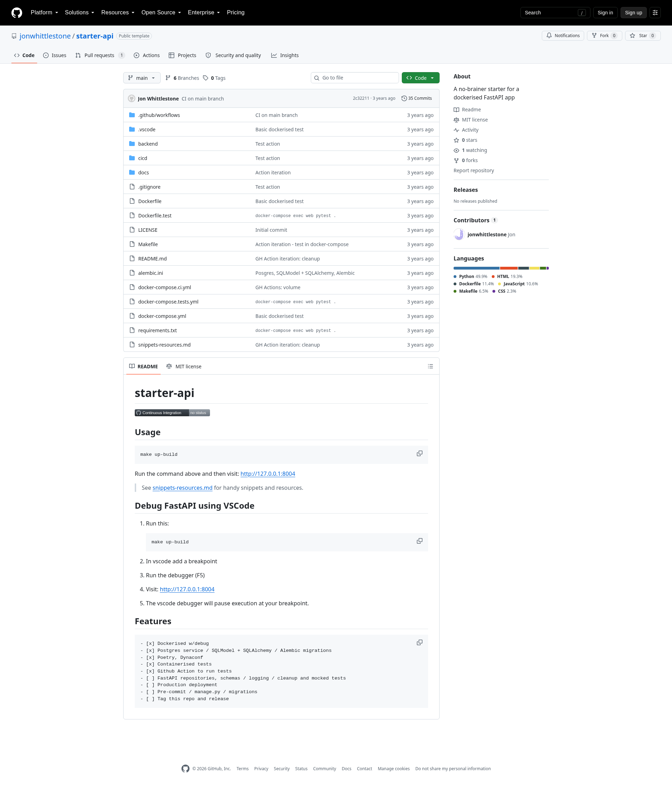672x787 pixels.
Task: Click the HTML segment of the languages bar
Action: (509, 268)
